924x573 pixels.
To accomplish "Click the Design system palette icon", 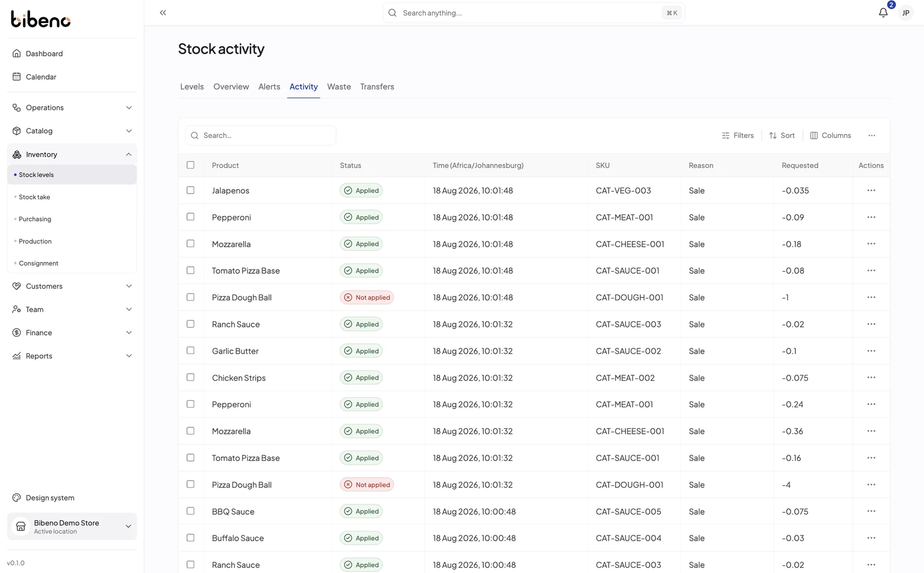I will coord(17,497).
